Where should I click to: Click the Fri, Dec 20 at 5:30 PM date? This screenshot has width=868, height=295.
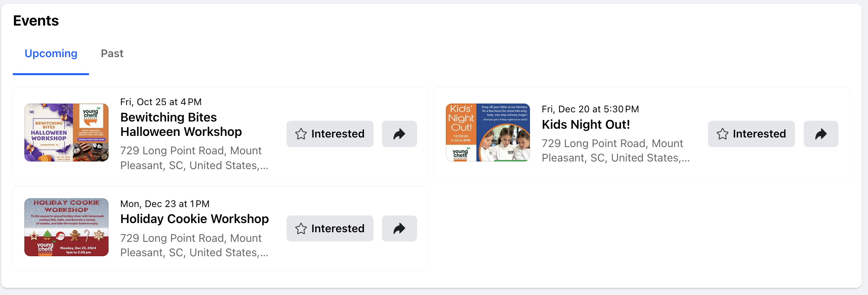point(590,109)
